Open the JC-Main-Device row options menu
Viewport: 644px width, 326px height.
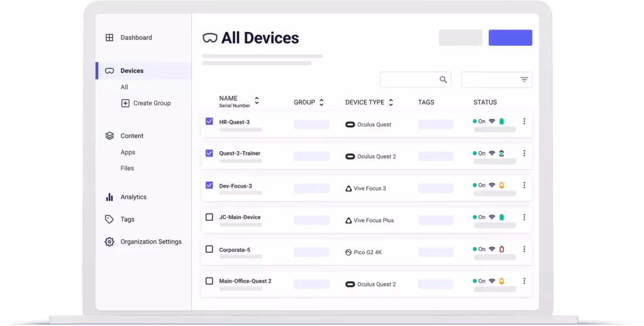(524, 217)
